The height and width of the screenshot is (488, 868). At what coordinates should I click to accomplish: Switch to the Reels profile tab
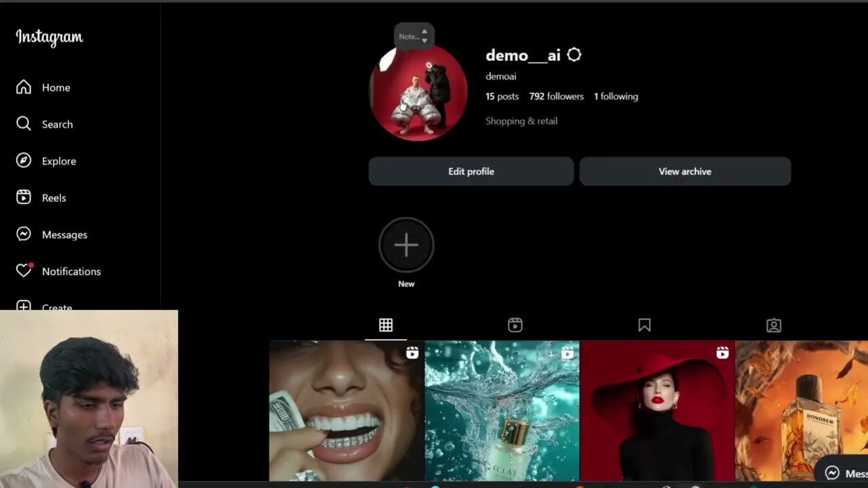click(x=515, y=325)
